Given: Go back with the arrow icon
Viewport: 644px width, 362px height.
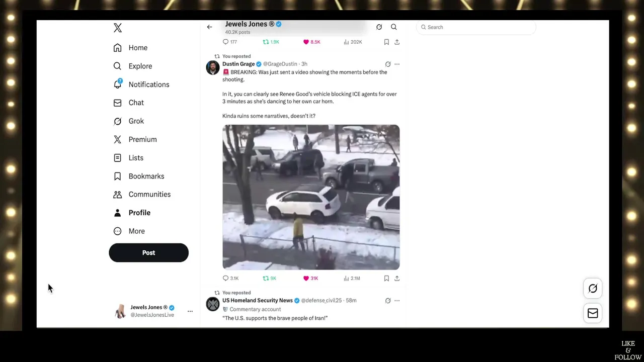Looking at the screenshot, I should (209, 27).
